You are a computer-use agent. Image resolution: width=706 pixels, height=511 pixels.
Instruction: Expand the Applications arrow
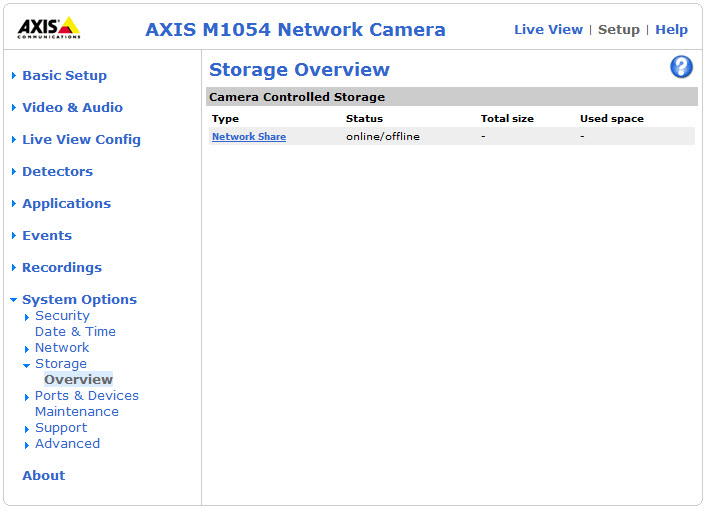[x=14, y=203]
